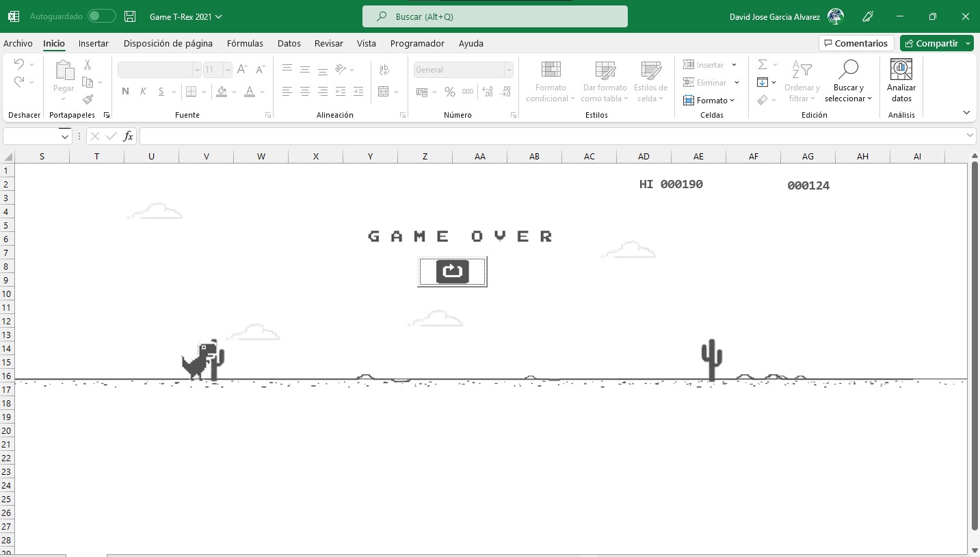Open the Datos tab
Viewport: 980px width, 557px height.
pos(289,43)
